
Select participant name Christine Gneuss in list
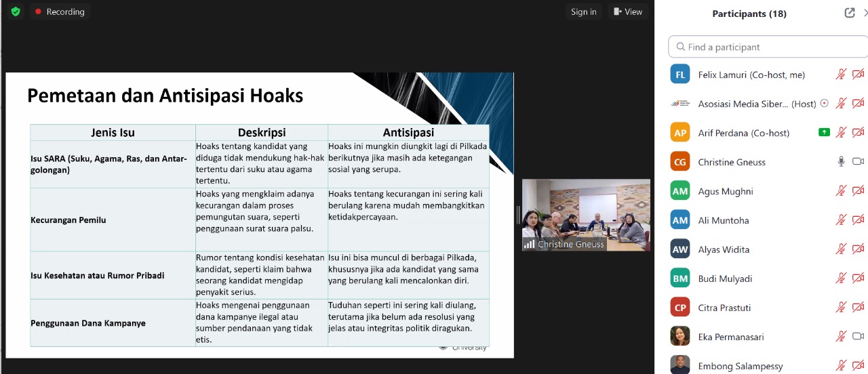pyautogui.click(x=732, y=162)
